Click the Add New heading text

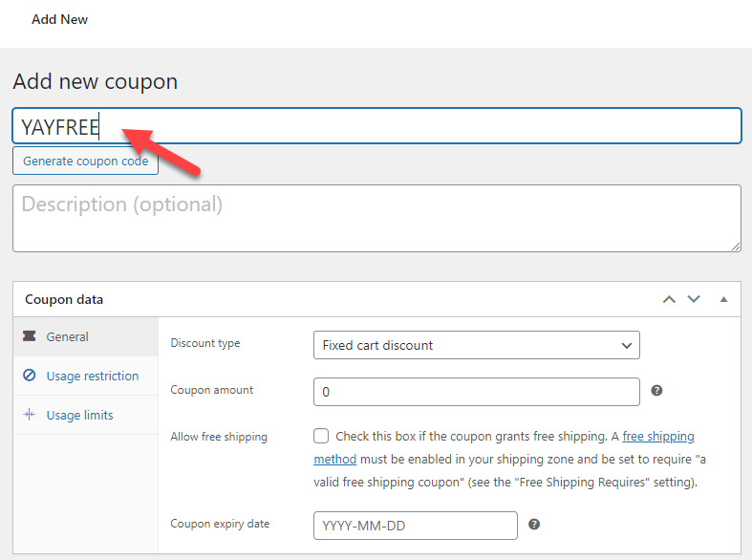coord(59,20)
